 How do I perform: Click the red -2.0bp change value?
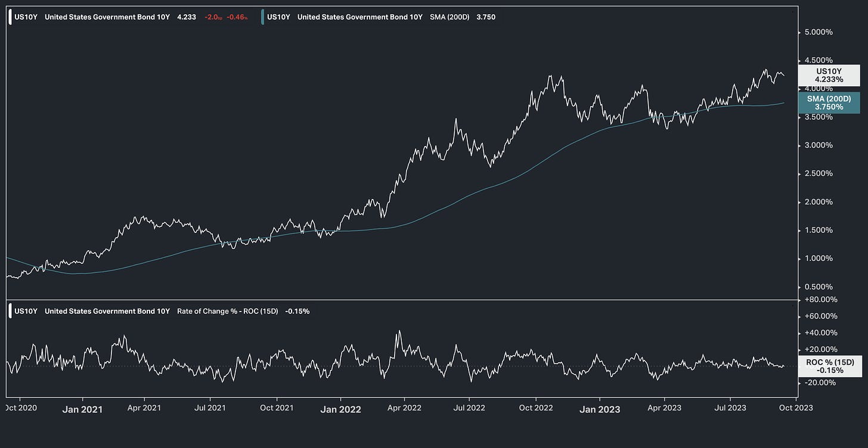click(213, 17)
